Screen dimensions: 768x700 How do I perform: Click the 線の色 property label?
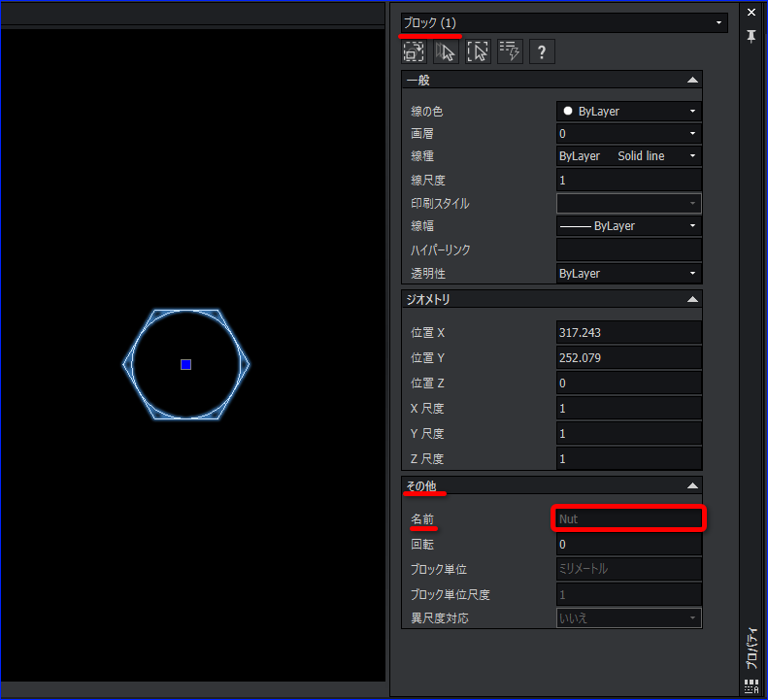(426, 112)
